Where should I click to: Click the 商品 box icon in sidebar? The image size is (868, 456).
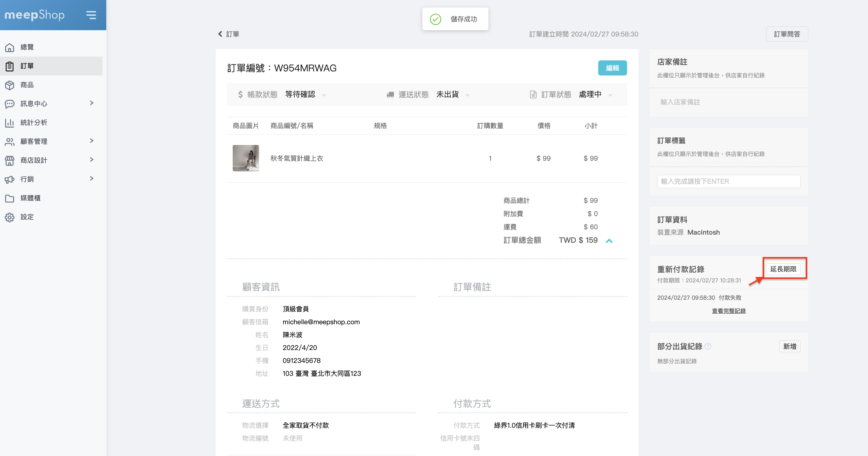tap(9, 85)
